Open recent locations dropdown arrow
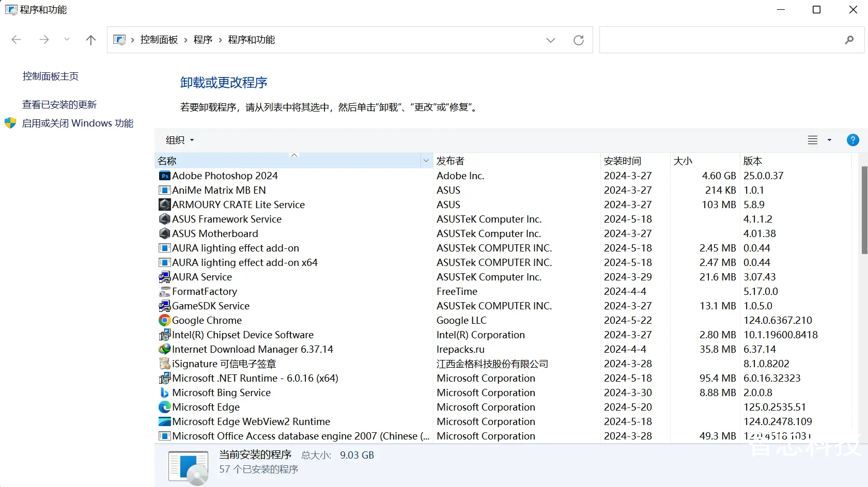This screenshot has height=487, width=868. pyautogui.click(x=67, y=40)
